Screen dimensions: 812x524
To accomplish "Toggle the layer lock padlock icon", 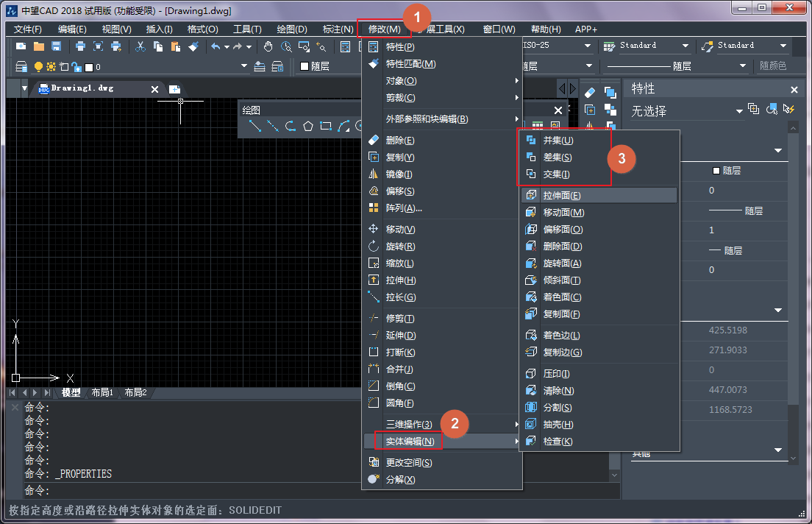I will click(76, 66).
